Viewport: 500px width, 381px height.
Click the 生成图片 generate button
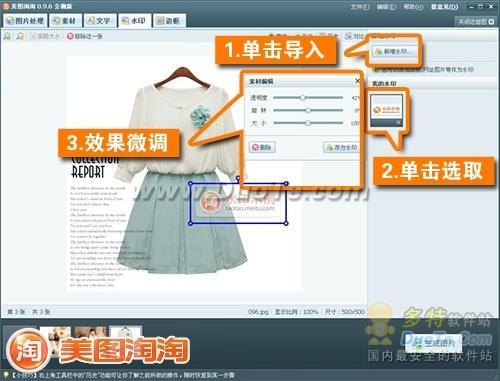click(x=435, y=343)
